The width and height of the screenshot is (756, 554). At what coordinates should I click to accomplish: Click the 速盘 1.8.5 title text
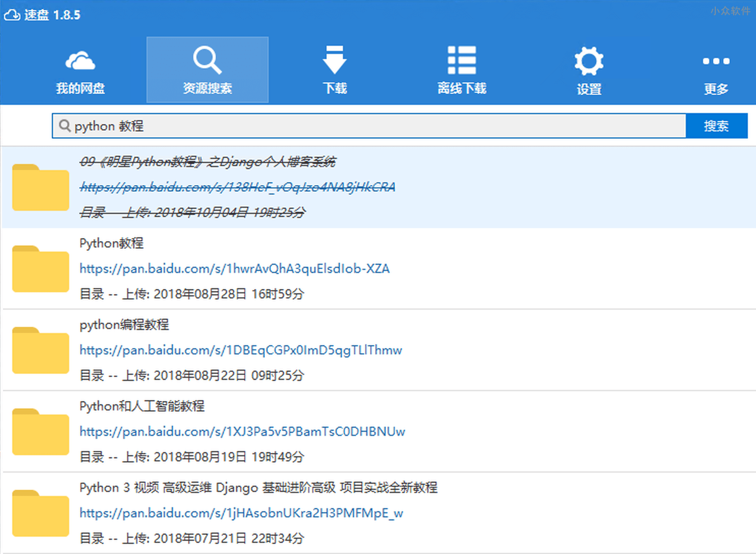coord(52,15)
